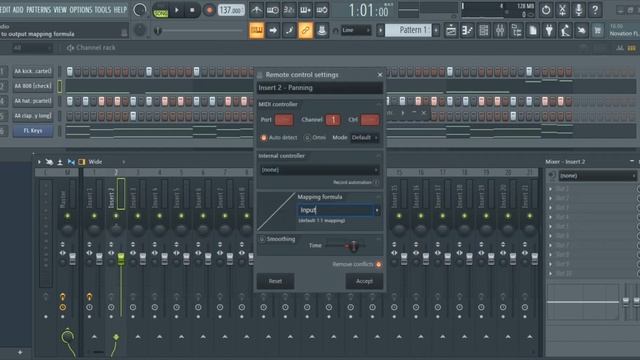Image resolution: width=640 pixels, height=360 pixels.
Task: Open the OPTIONS menu
Action: [80, 9]
